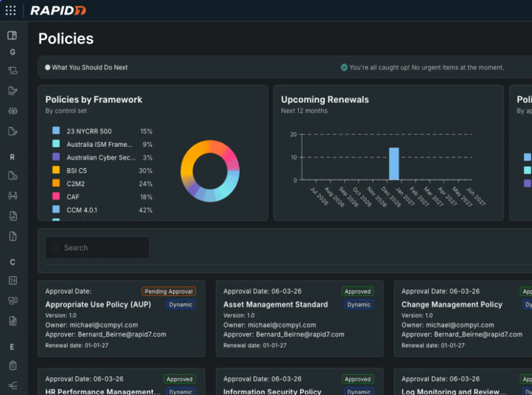Click the Australia ISM Frame legend swatch
Image resolution: width=532 pixels, height=395 pixels.
tap(56, 144)
